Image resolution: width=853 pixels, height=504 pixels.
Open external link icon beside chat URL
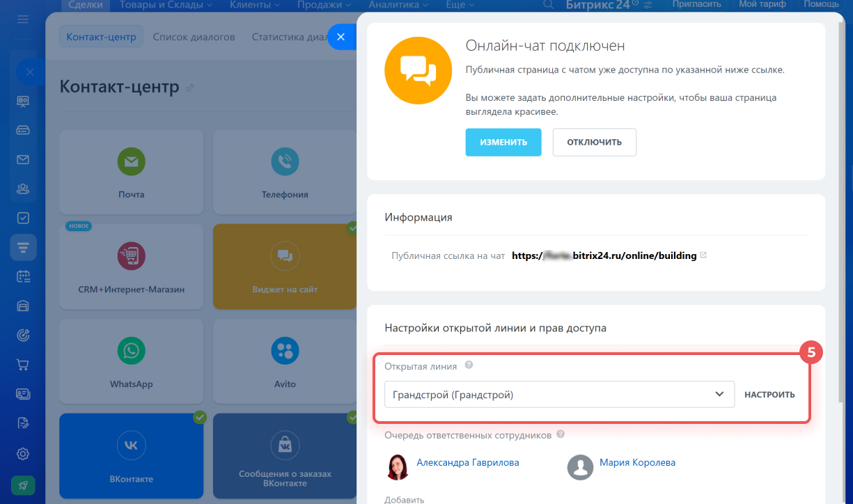[x=703, y=255]
